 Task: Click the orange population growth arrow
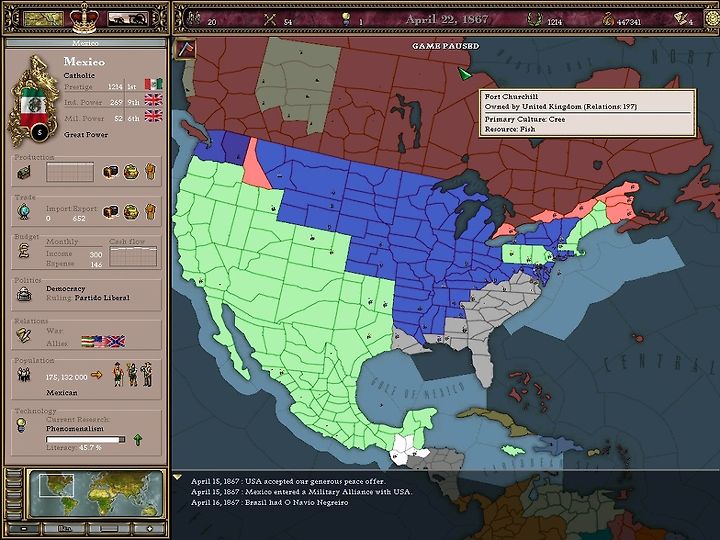pyautogui.click(x=96, y=375)
